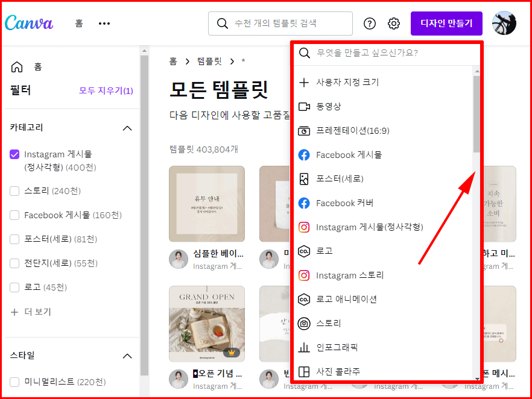Check the Facebook 게시물 (160천) filter
Screen dimensions: 532x399
tap(14, 215)
